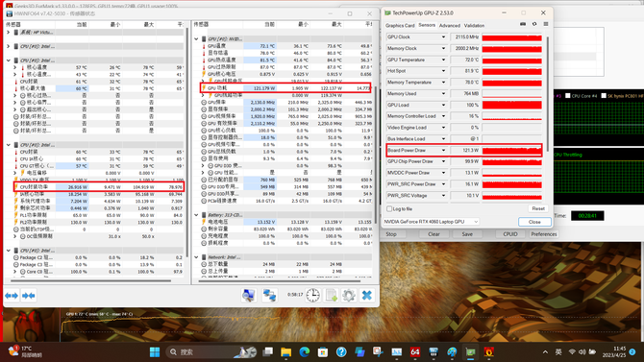This screenshot has height=362, width=644.
Task: Select the CPU package power 26.916 W row
Action: coord(99,186)
